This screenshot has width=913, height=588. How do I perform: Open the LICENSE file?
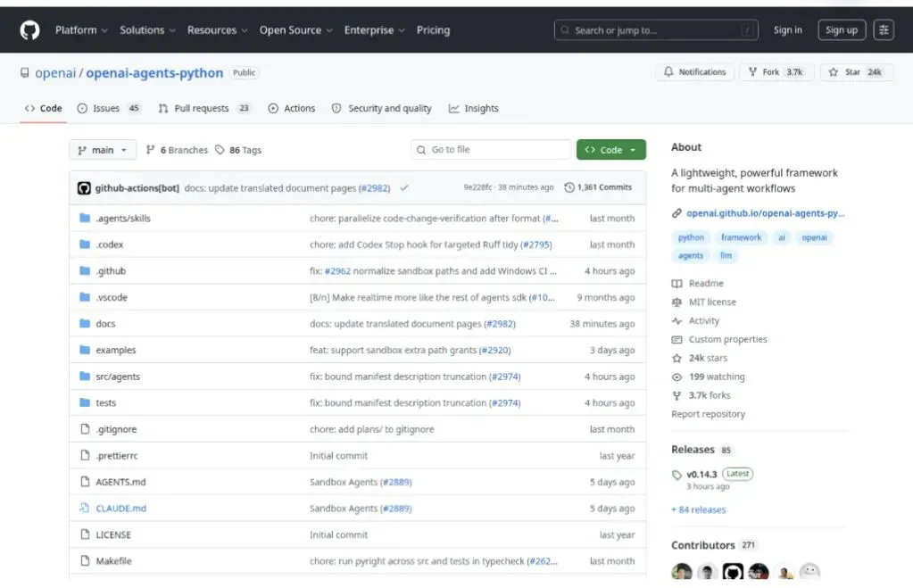click(113, 534)
